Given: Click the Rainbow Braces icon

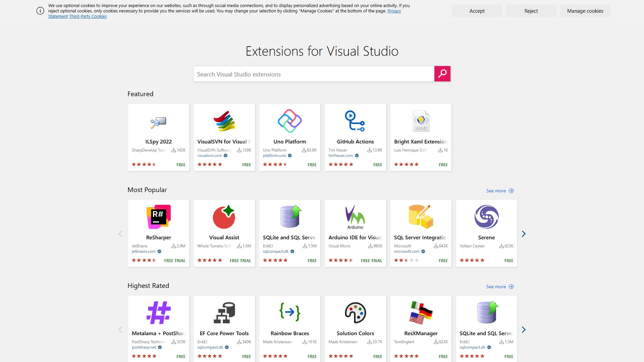Looking at the screenshot, I should pos(289,313).
